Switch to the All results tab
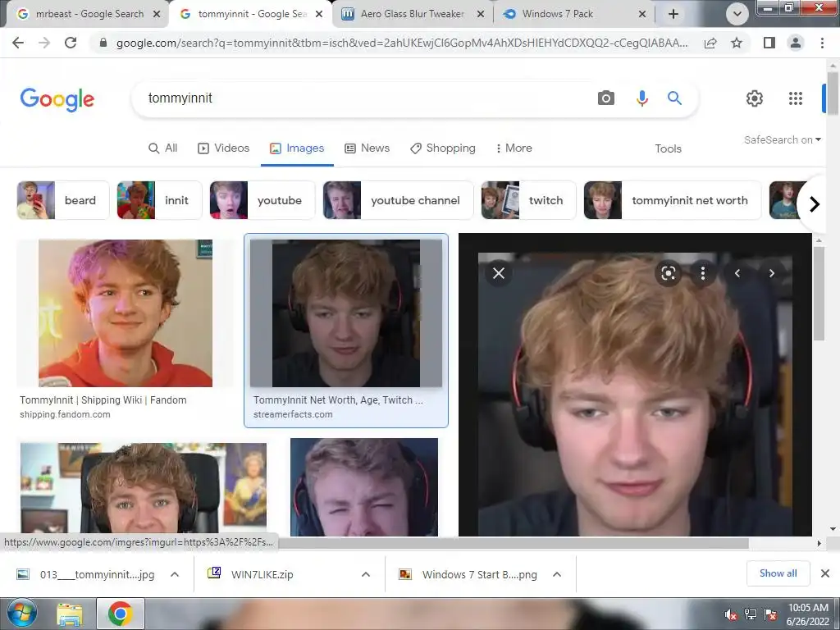840x630 pixels. coord(163,148)
